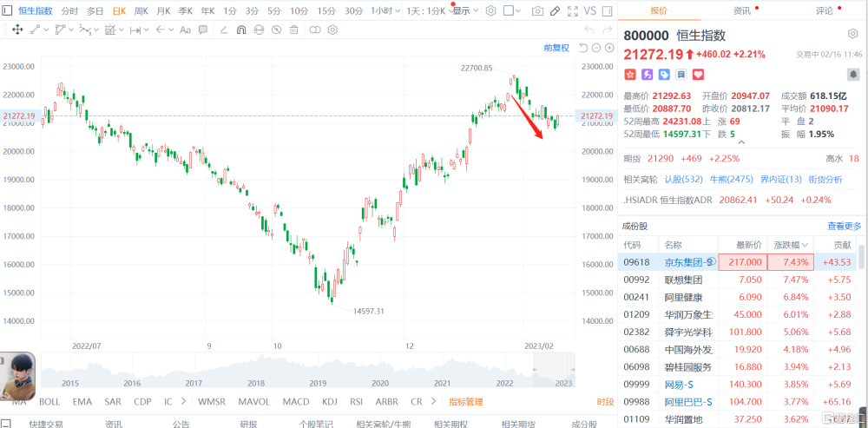Select the MACD indicator tab
The width and height of the screenshot is (868, 428).
(x=295, y=402)
